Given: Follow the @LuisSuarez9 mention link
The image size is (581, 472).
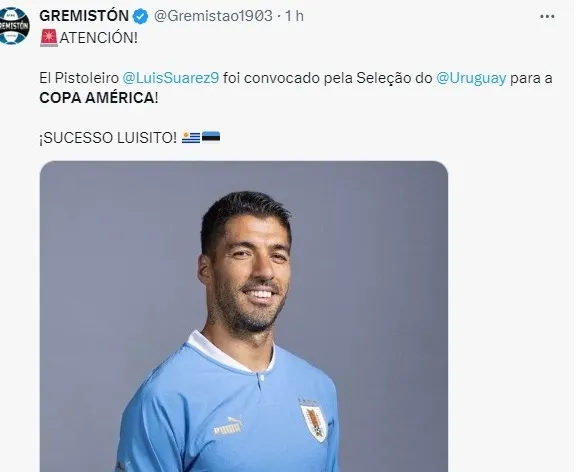Looking at the screenshot, I should pyautogui.click(x=170, y=78).
